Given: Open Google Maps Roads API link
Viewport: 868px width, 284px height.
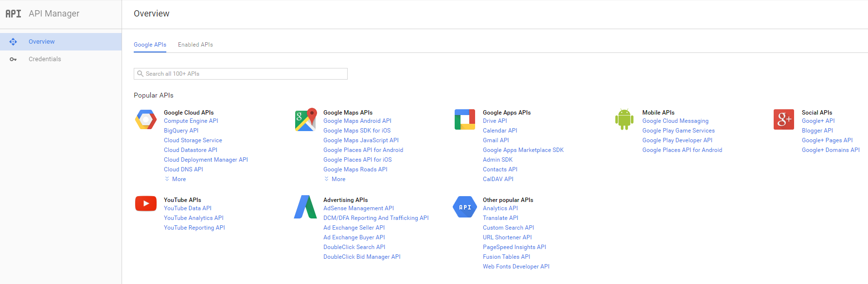Looking at the screenshot, I should (355, 169).
